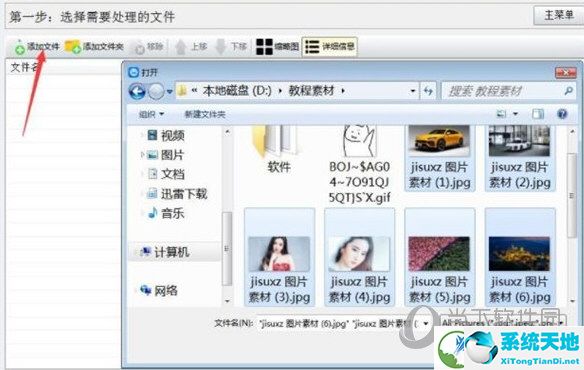The height and width of the screenshot is (370, 584).
Task: Select jisuxz 图片素材 (6).jpg thumbnail
Action: click(x=520, y=257)
